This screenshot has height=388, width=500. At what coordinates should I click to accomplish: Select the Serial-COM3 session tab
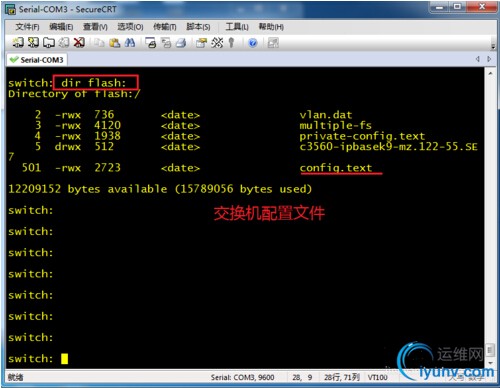37,60
